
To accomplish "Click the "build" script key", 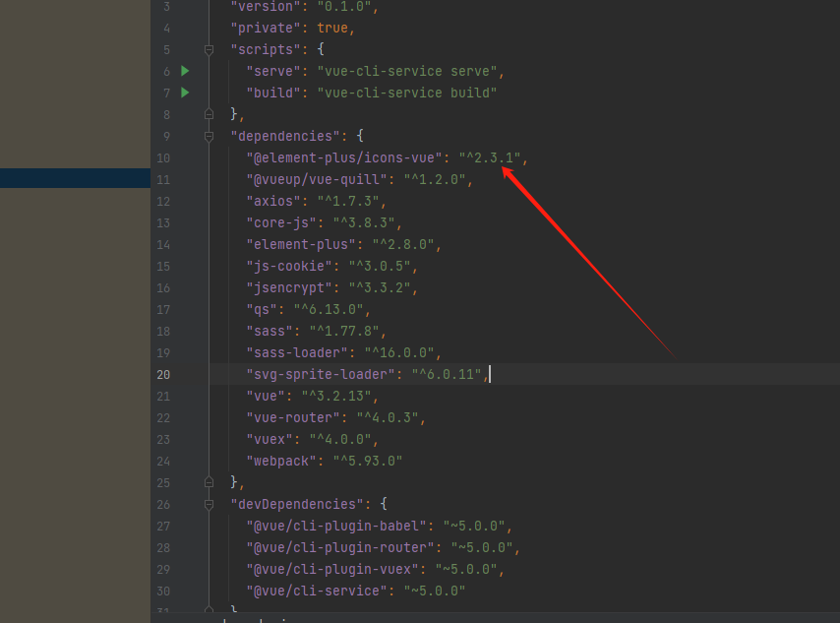I will [273, 93].
